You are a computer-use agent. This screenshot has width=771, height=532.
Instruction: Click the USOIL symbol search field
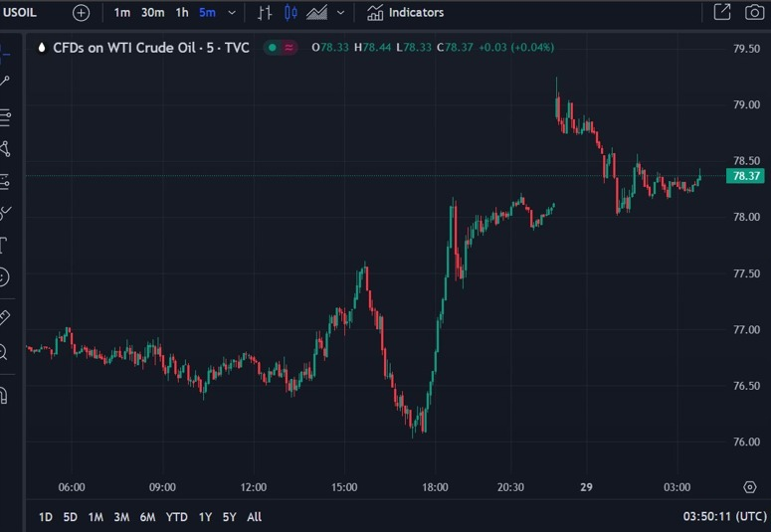click(x=20, y=12)
